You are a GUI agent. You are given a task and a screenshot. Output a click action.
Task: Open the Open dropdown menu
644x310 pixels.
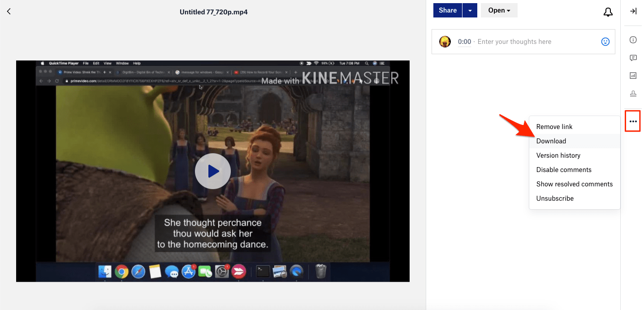tap(499, 10)
